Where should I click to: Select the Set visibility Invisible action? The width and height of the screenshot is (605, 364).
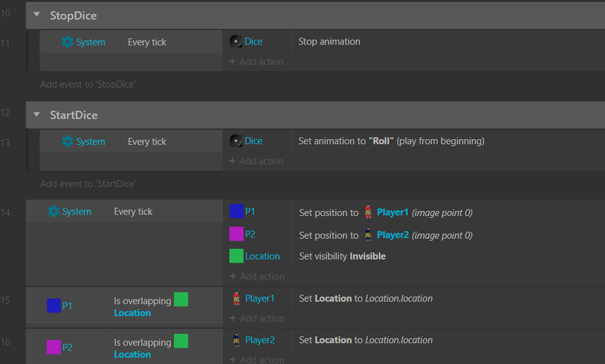tap(342, 256)
